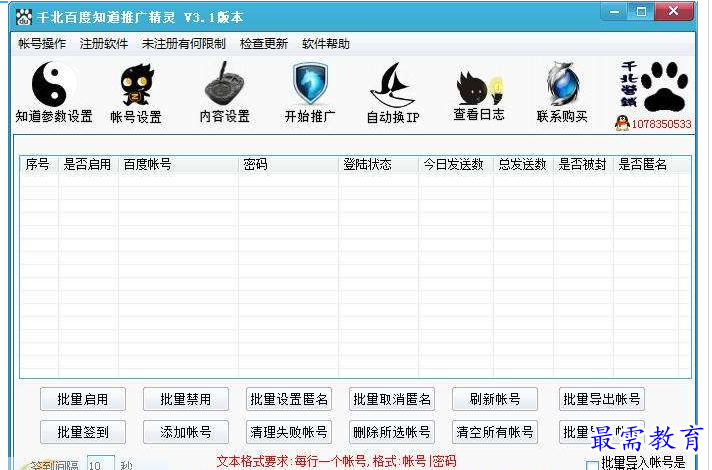Image resolution: width=712 pixels, height=470 pixels.
Task: Minimize the 千北百度知道推广精灵 window
Action: [615, 11]
